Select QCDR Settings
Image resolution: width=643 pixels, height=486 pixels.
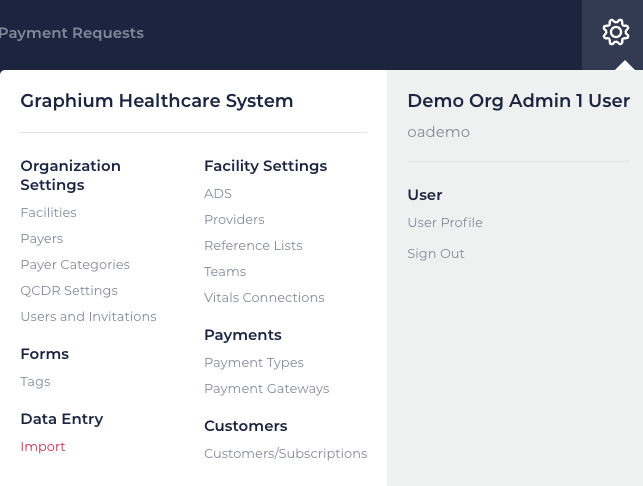(x=69, y=290)
